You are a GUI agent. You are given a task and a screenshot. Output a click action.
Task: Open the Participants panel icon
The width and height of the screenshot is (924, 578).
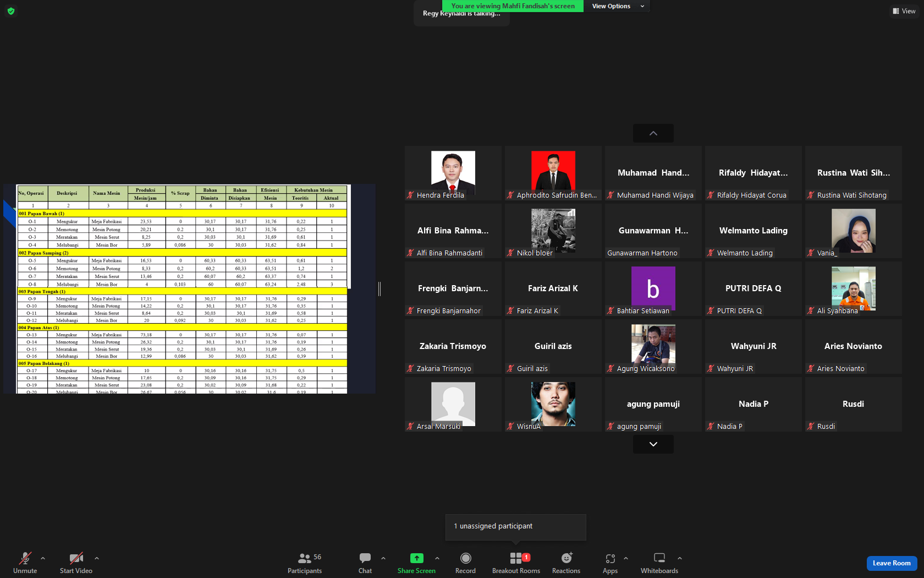click(304, 558)
